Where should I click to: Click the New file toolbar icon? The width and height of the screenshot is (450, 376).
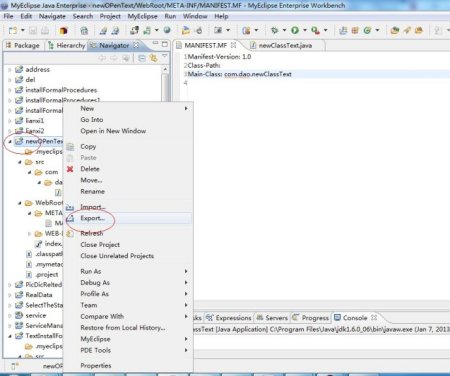pyautogui.click(x=13, y=31)
